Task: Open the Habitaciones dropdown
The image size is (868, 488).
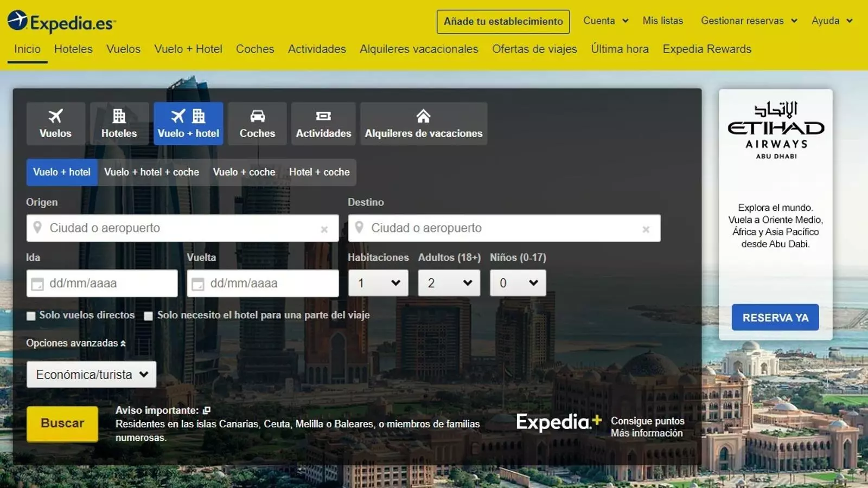Action: coord(378,283)
